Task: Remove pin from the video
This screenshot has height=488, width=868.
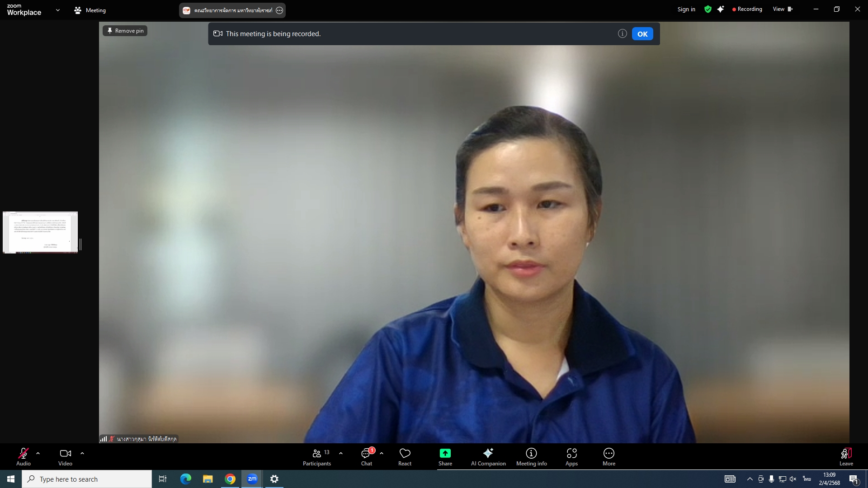Action: pyautogui.click(x=125, y=31)
